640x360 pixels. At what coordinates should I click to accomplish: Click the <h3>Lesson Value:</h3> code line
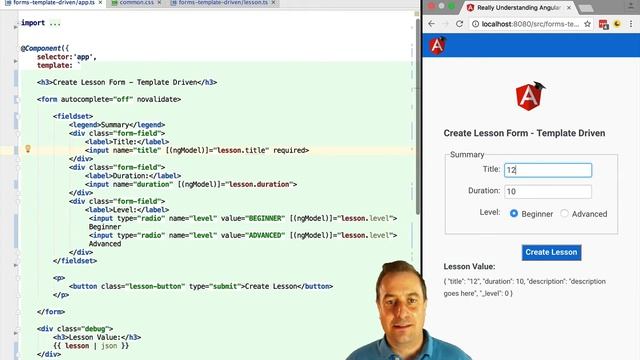coord(97,337)
